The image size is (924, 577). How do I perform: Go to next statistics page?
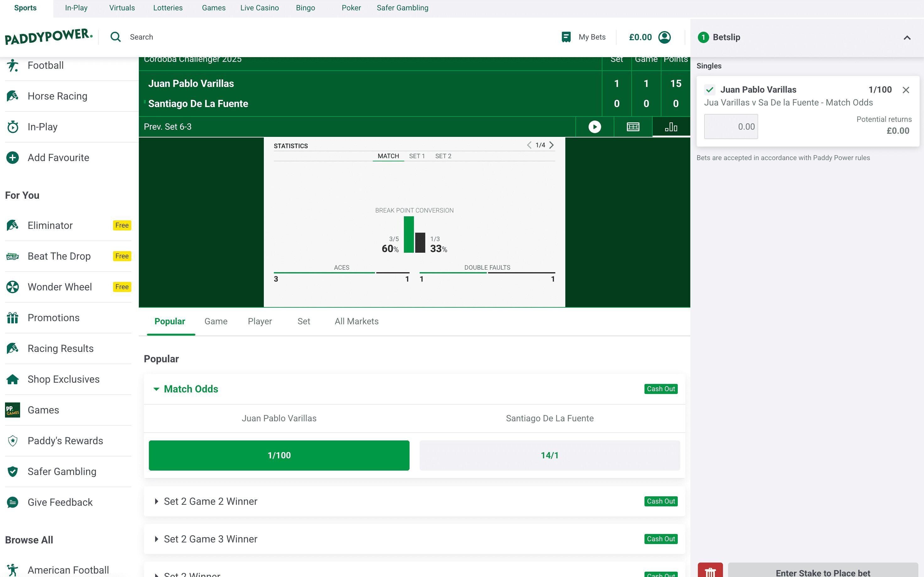(551, 145)
